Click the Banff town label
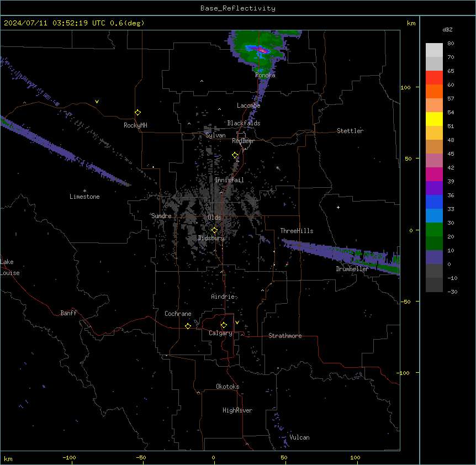The width and height of the screenshot is (476, 465). 68,313
